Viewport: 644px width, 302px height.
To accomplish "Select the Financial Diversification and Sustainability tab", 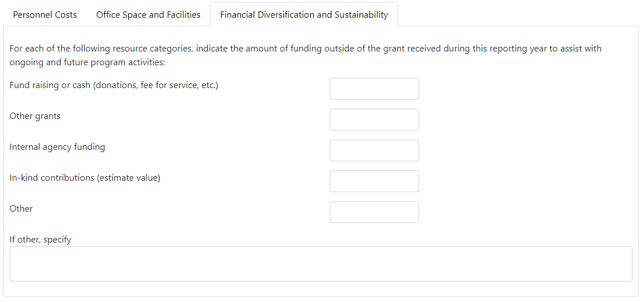I will click(303, 15).
